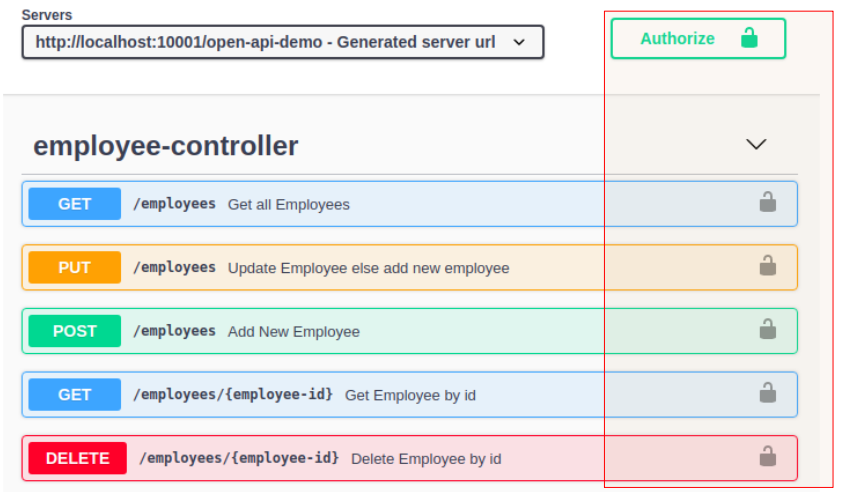Select the "Add New Employee" description
843x492 pixels.
294,332
